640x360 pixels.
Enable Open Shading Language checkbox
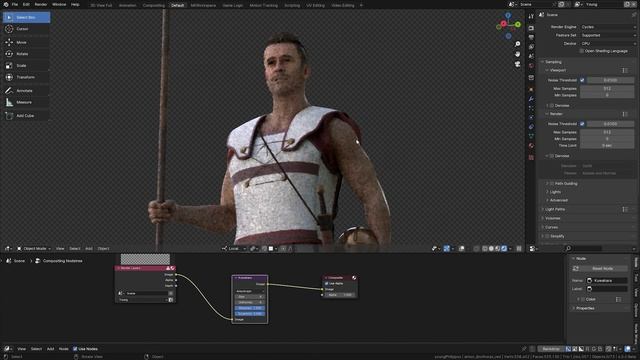tap(582, 51)
